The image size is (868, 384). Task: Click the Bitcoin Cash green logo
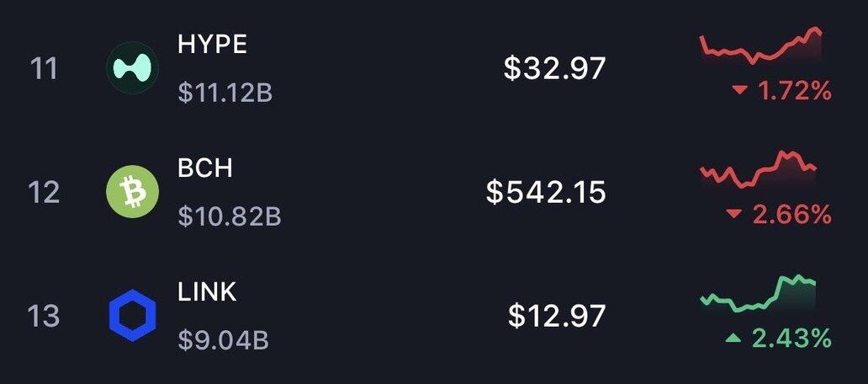tap(133, 192)
